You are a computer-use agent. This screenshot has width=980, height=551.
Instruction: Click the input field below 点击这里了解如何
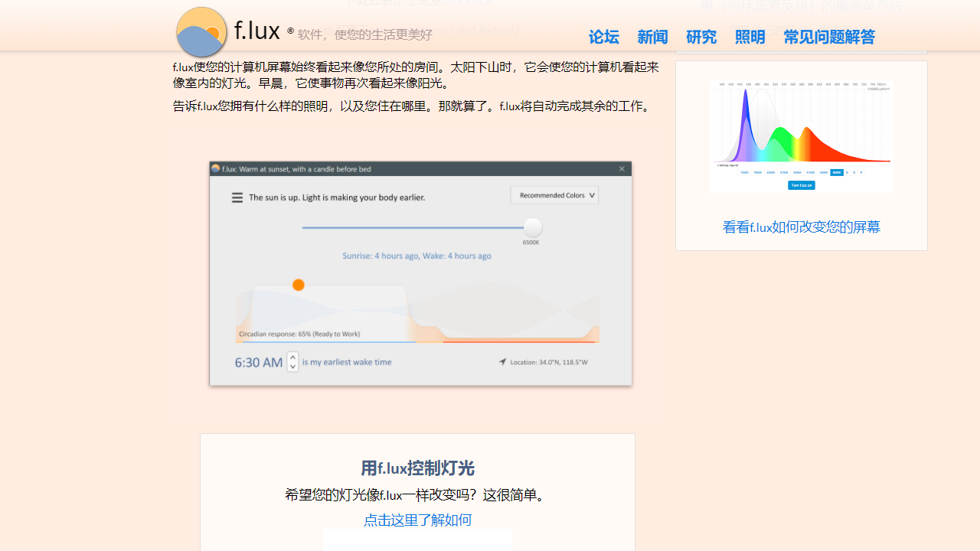coord(417,542)
